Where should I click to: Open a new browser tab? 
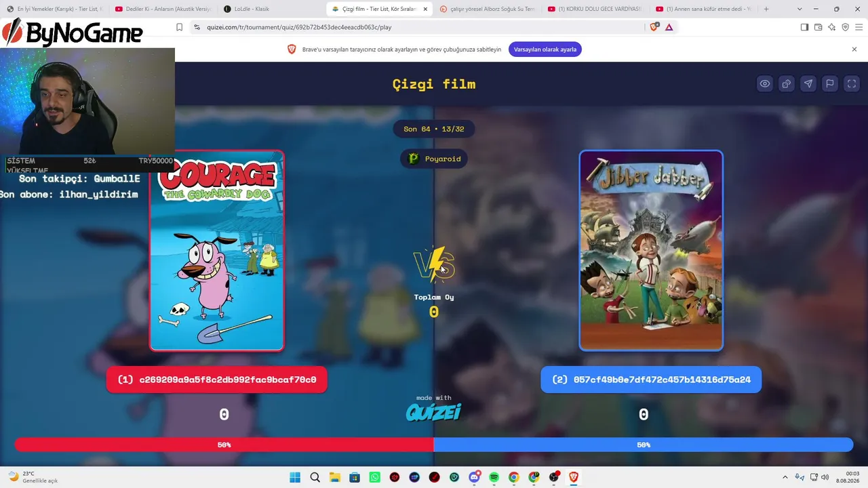[x=766, y=9]
